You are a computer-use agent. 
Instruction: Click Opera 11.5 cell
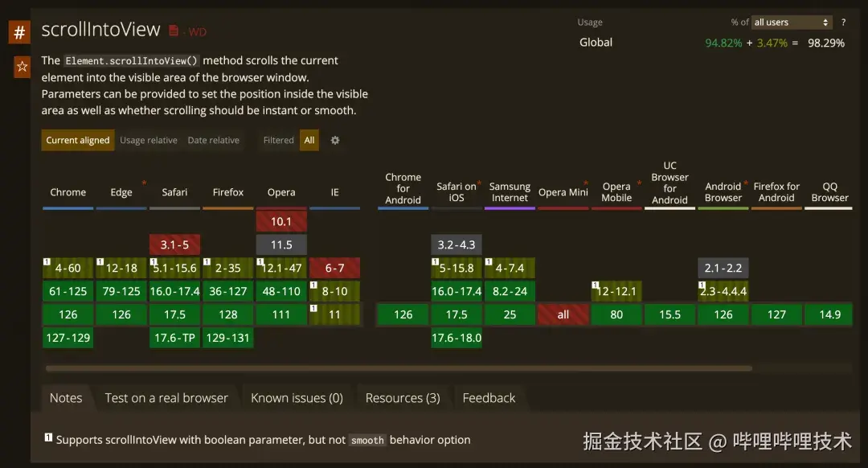(281, 244)
